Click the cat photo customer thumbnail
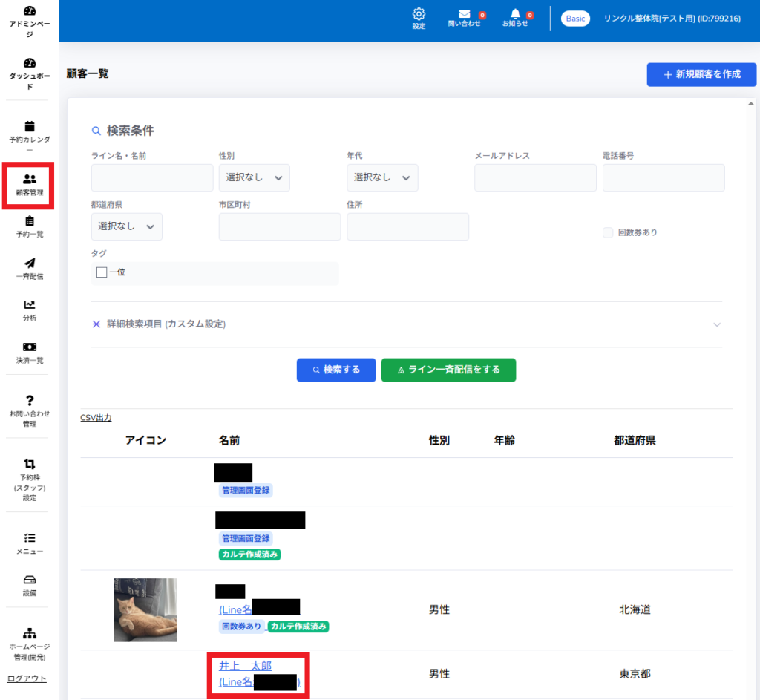This screenshot has width=760, height=700. coord(145,609)
